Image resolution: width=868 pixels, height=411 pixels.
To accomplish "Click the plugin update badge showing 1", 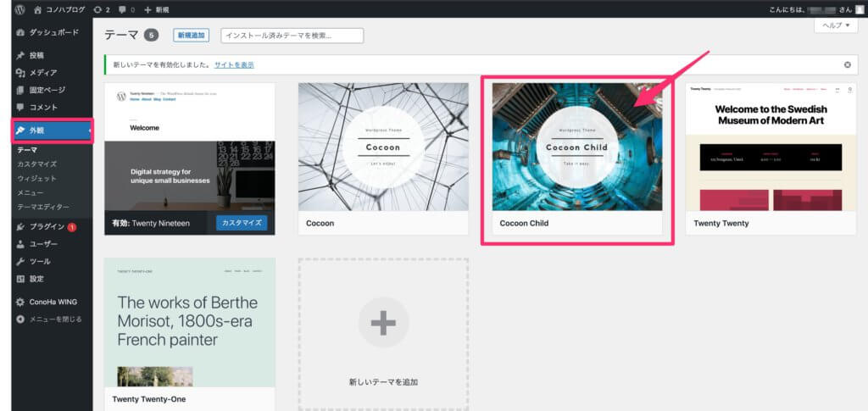I will [x=72, y=227].
